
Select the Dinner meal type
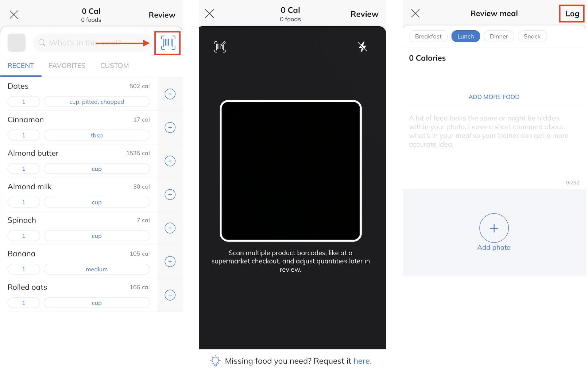pos(499,36)
